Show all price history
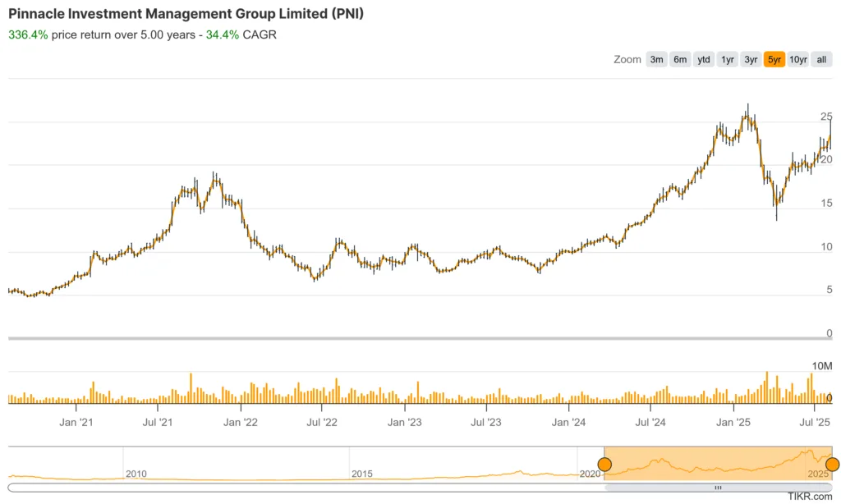The image size is (841, 504). coord(821,59)
